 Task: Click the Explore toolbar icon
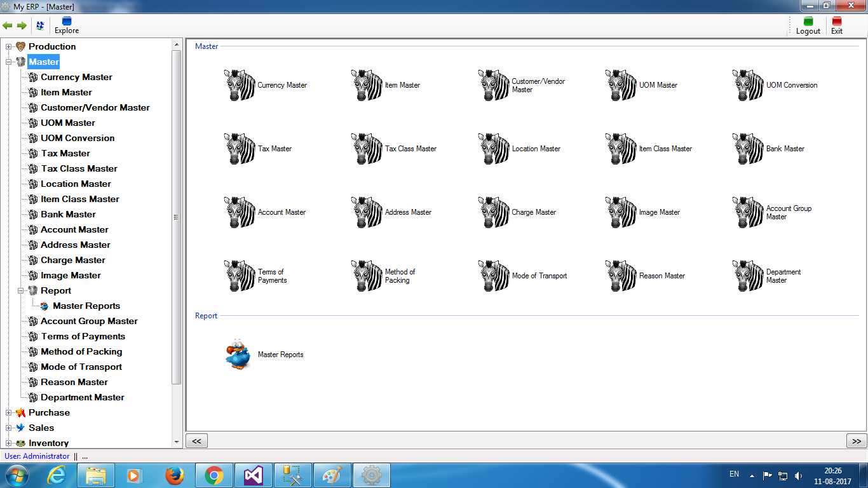pos(67,25)
